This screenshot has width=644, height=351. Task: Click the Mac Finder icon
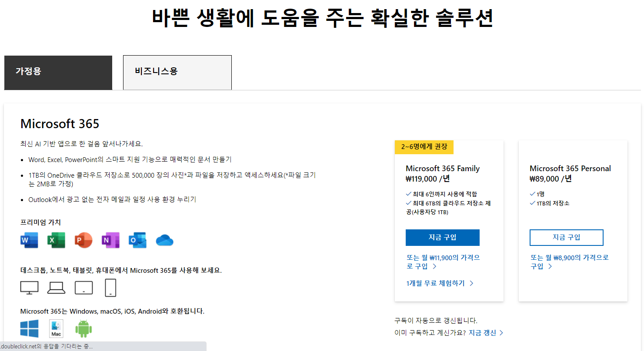pos(56,329)
